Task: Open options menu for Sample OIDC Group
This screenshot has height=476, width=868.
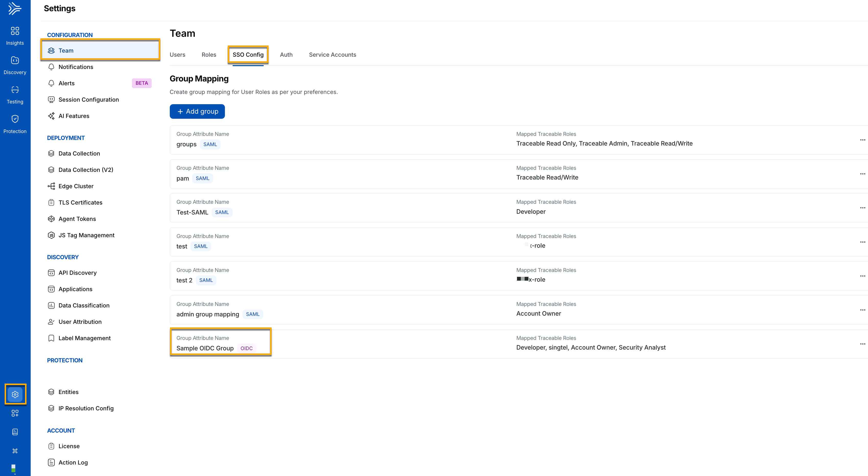Action: (862, 344)
